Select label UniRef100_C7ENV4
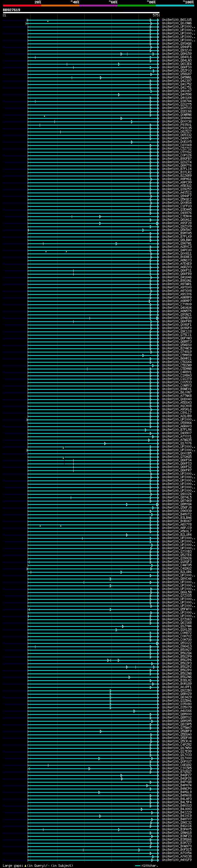This screenshot has width=197, height=868. pyautogui.click(x=177, y=216)
